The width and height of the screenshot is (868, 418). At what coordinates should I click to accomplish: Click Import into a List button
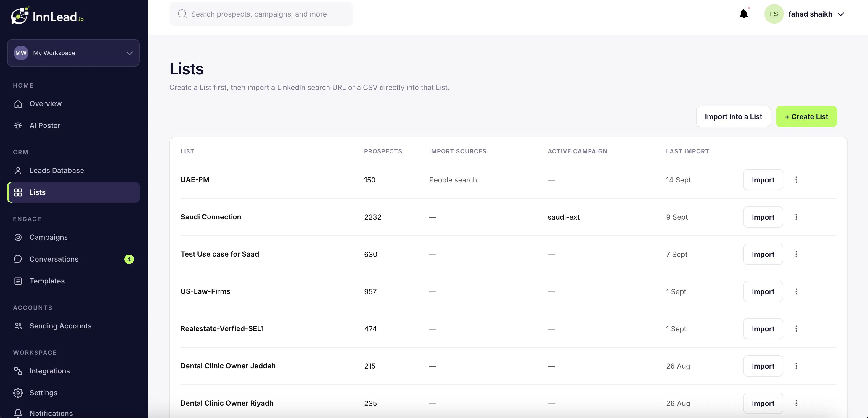pos(733,116)
